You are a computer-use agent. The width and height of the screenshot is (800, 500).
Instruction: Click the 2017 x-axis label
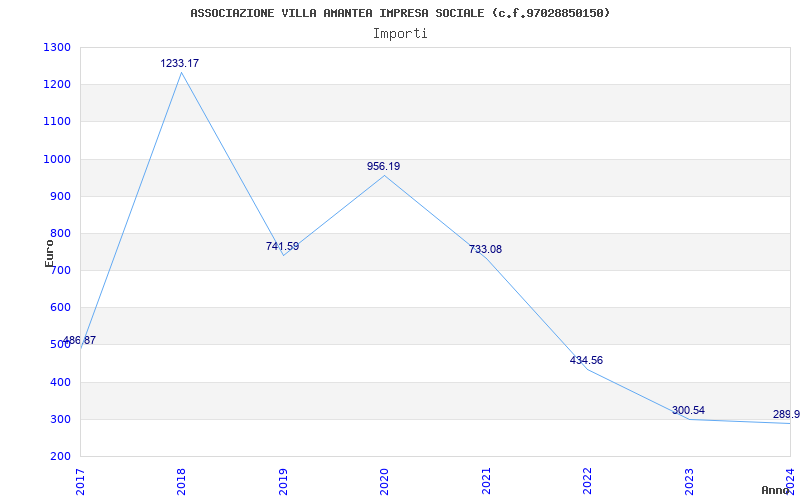(80, 482)
